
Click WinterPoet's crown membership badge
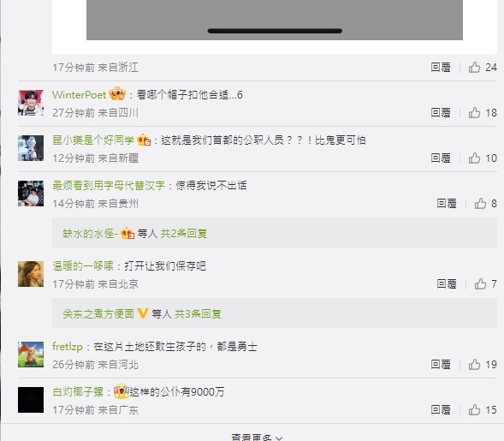click(117, 94)
